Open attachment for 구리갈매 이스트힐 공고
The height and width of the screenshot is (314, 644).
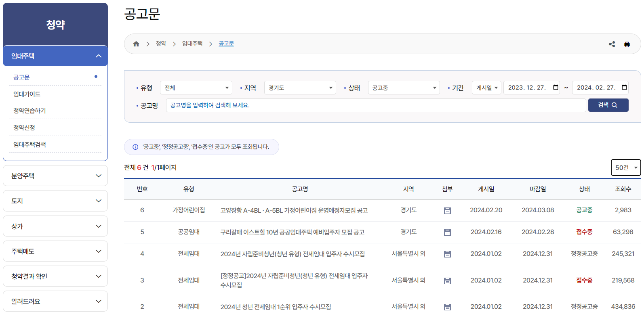point(447,232)
